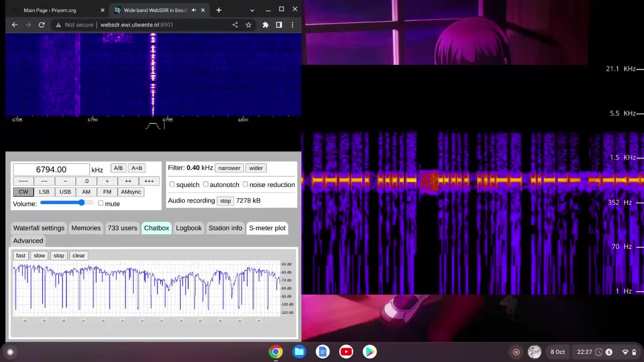Click the frequency input field
The image size is (644, 362).
point(51,169)
